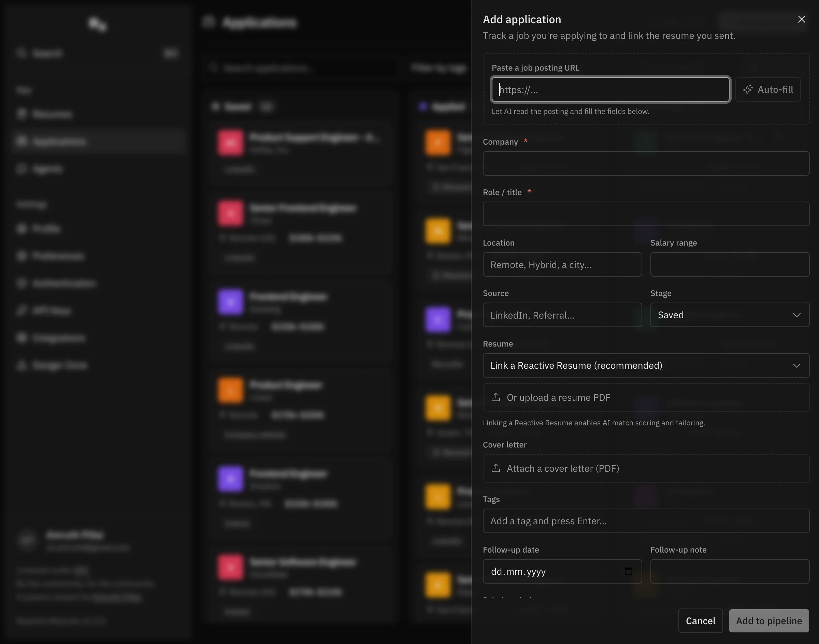Click the Company input field
The image size is (819, 644).
646,163
